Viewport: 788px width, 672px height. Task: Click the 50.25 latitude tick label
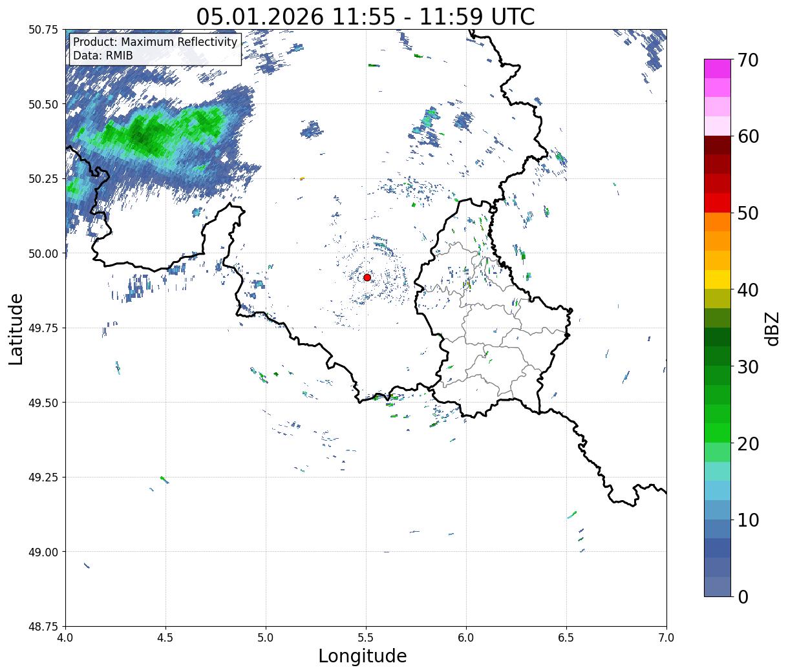pos(43,179)
